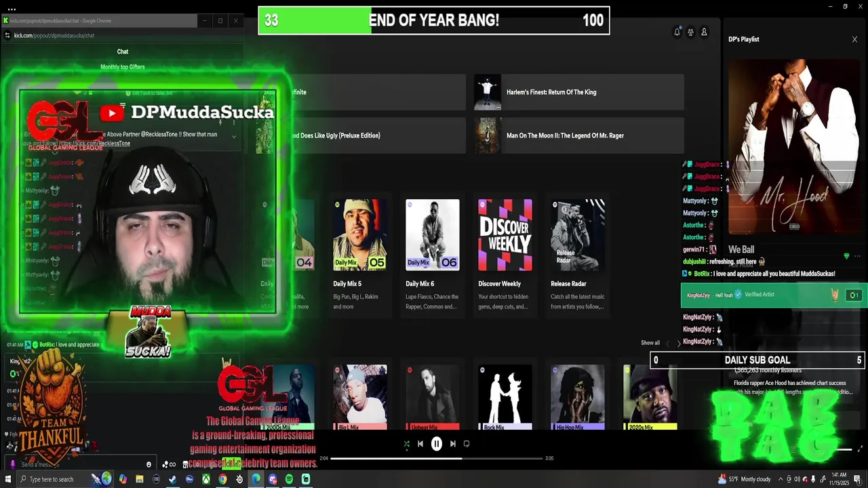Click the Show all link
Viewport: 868px width, 488px height.
(x=650, y=343)
